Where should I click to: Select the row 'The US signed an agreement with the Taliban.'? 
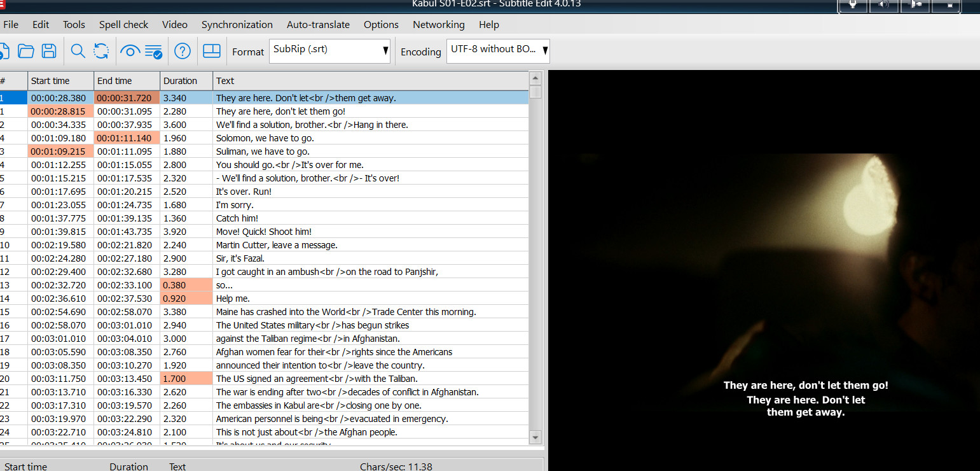click(x=265, y=379)
